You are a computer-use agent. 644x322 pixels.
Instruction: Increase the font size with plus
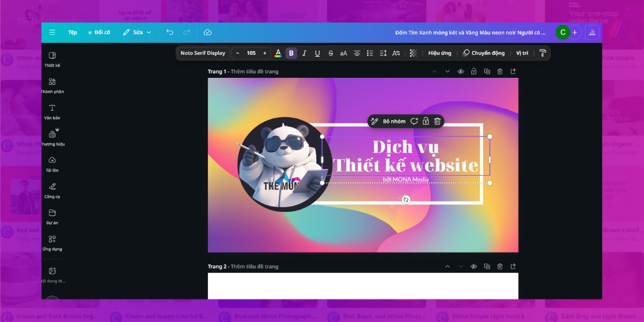pos(265,53)
